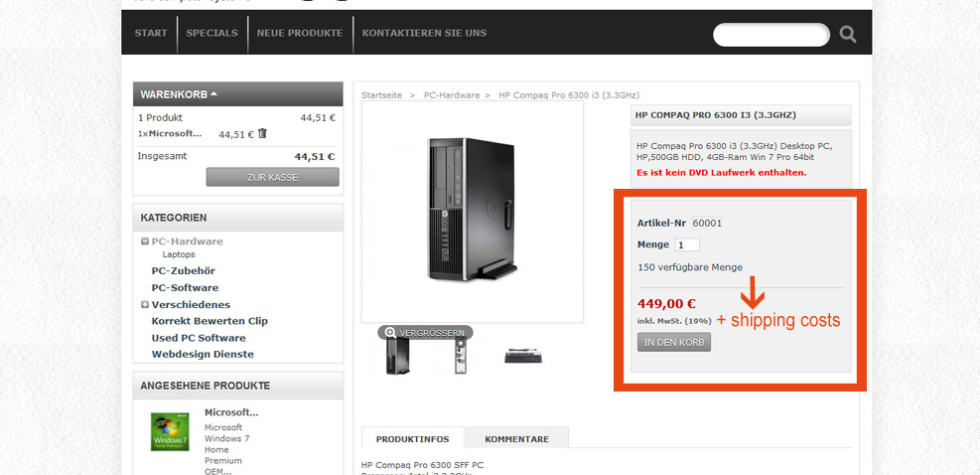The height and width of the screenshot is (475, 980).
Task: Click main HP Compaq product image
Action: tap(473, 212)
